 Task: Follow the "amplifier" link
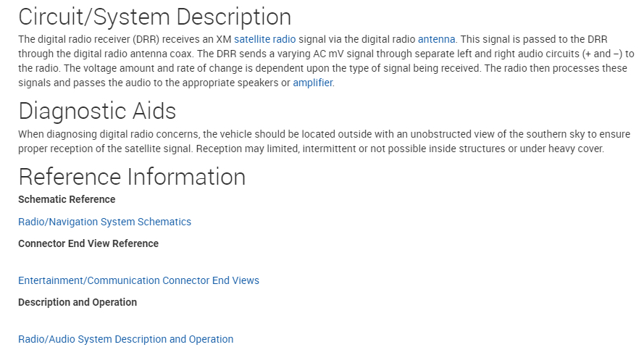click(x=312, y=83)
